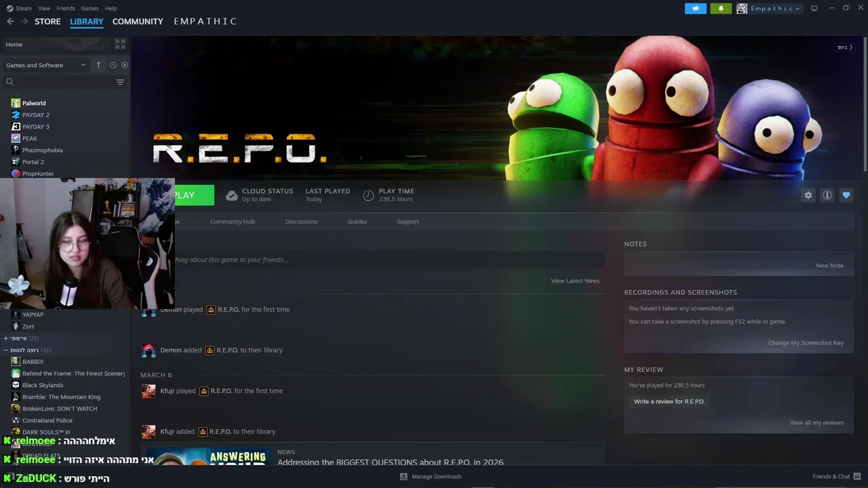
Task: Open the Games menu
Action: point(90,8)
